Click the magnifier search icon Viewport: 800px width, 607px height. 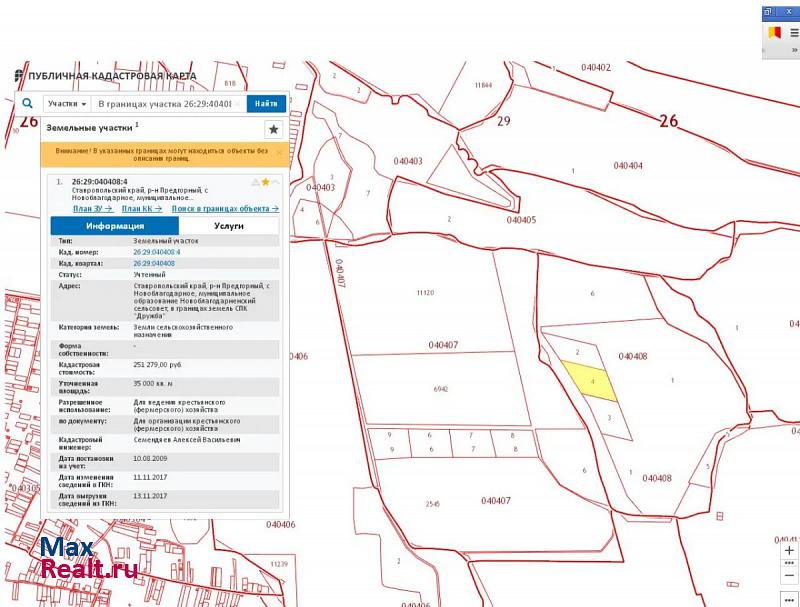pyautogui.click(x=28, y=103)
